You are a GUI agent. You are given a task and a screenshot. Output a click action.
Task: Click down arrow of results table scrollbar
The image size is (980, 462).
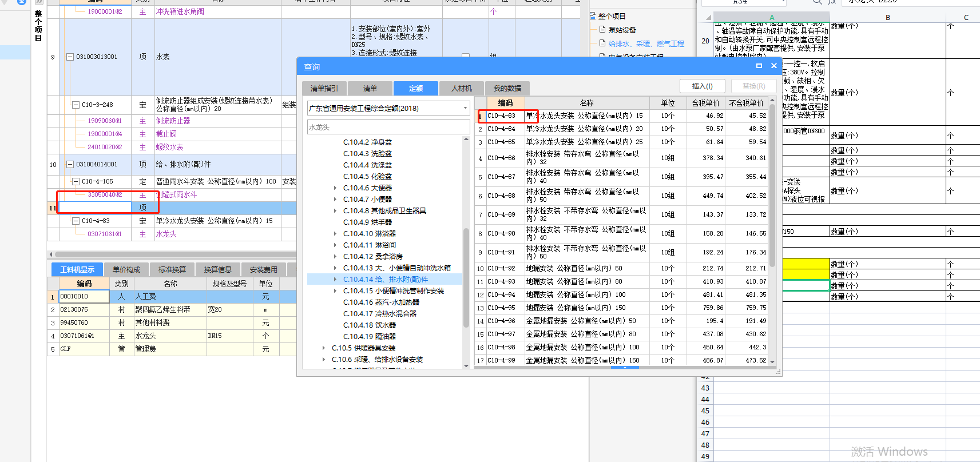click(x=772, y=361)
